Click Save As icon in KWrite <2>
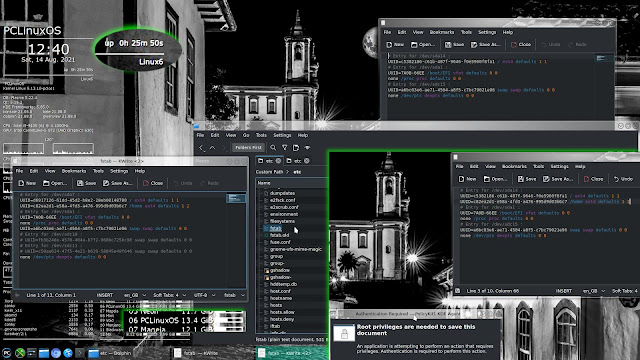Viewport: 640px width, 360px height. 118,183
